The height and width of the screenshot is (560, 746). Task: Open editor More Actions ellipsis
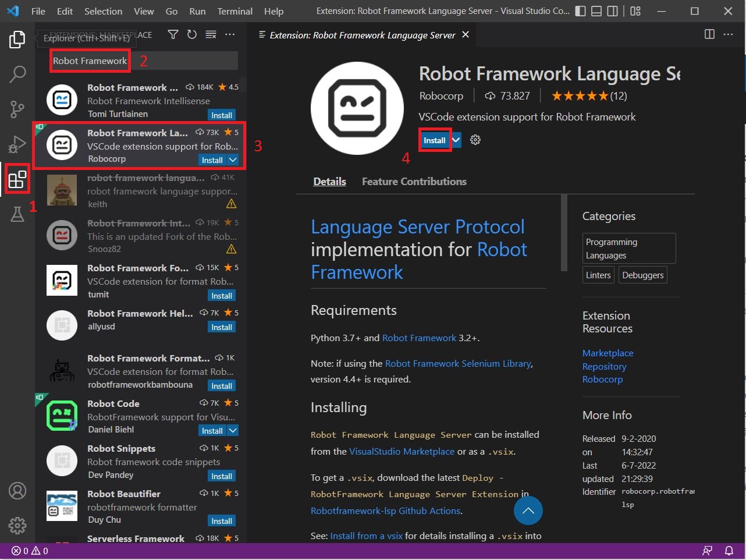[x=729, y=34]
